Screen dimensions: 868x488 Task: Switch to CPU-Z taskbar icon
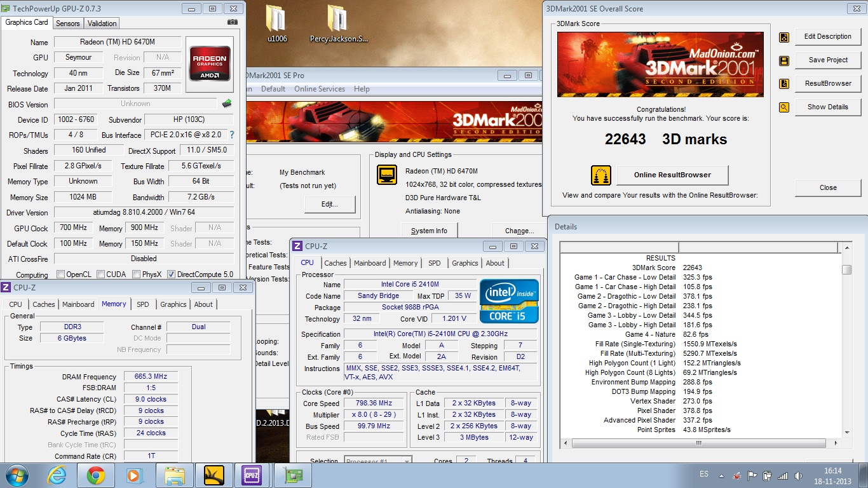(x=252, y=475)
